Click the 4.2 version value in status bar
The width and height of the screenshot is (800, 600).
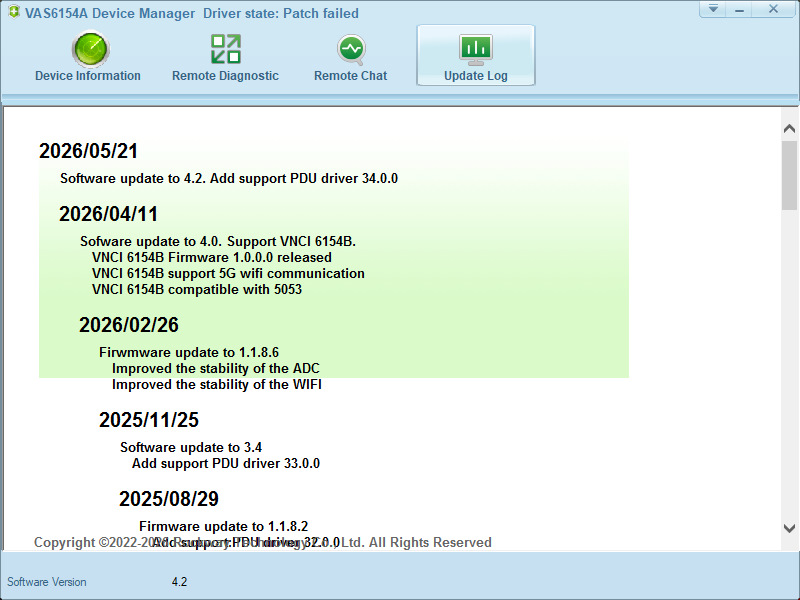click(179, 582)
